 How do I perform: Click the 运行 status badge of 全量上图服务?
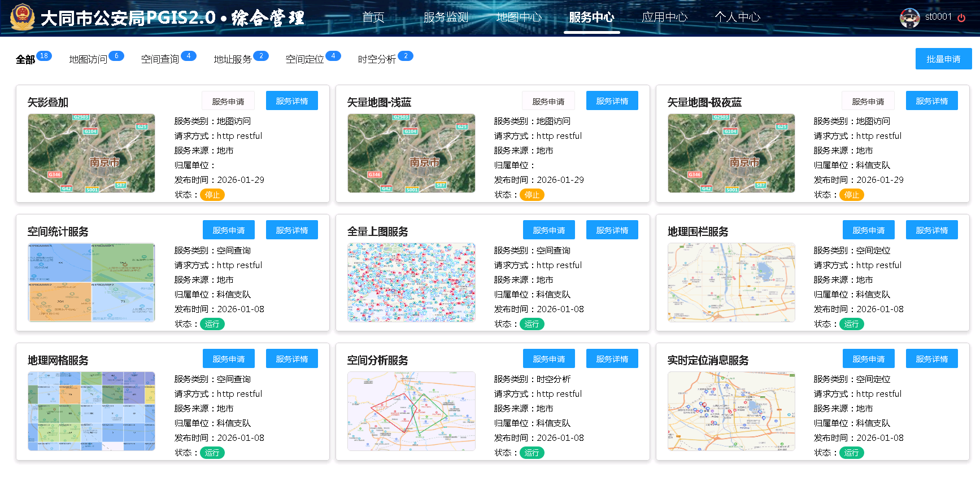click(532, 324)
